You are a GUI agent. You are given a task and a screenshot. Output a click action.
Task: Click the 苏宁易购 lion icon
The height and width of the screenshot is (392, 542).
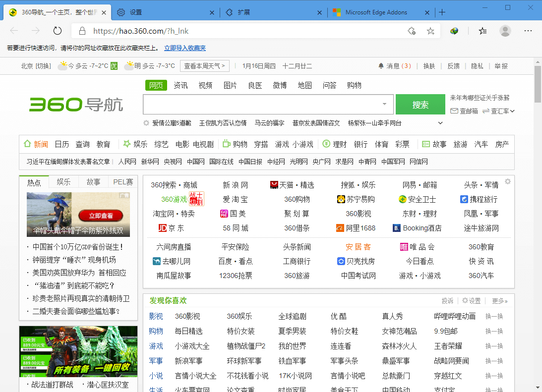pos(341,199)
